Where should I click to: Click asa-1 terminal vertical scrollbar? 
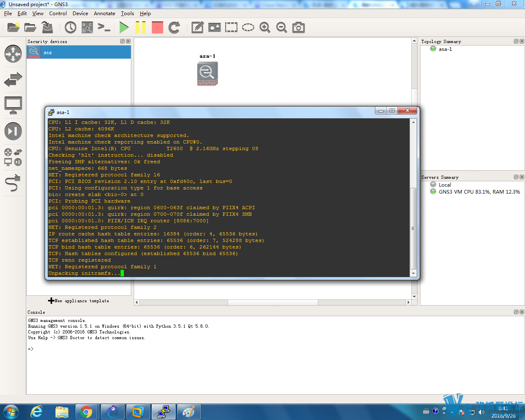(x=413, y=228)
